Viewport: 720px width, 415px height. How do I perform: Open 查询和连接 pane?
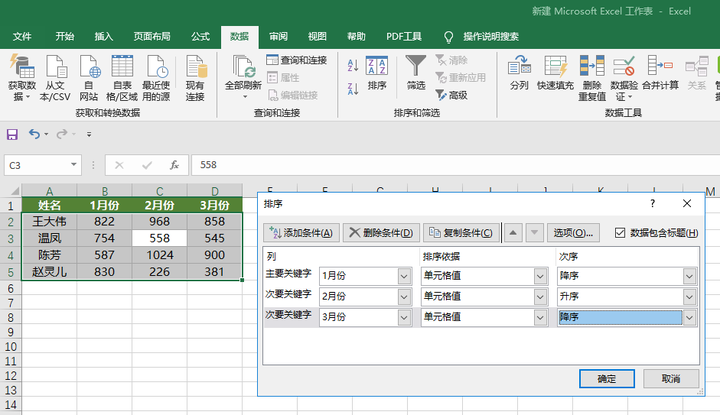click(297, 60)
